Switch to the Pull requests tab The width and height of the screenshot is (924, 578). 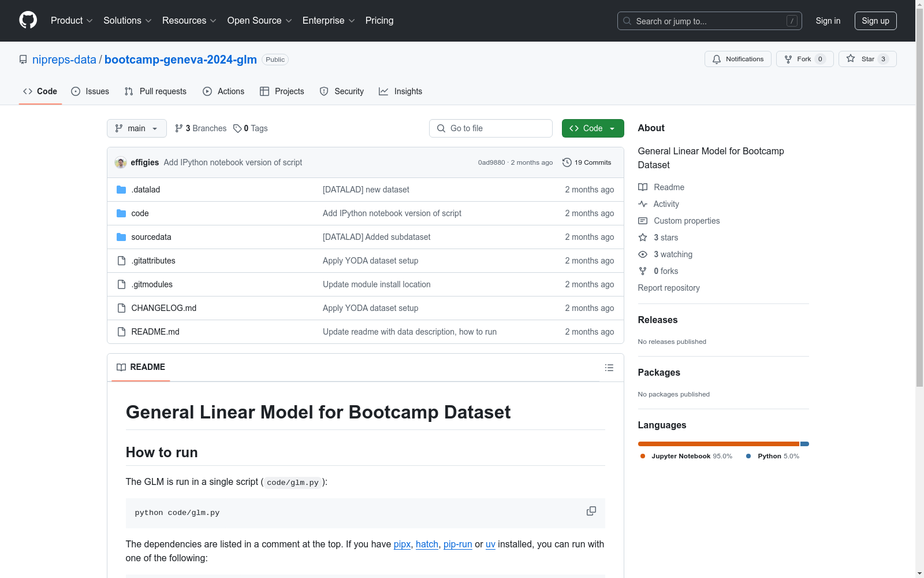point(155,91)
